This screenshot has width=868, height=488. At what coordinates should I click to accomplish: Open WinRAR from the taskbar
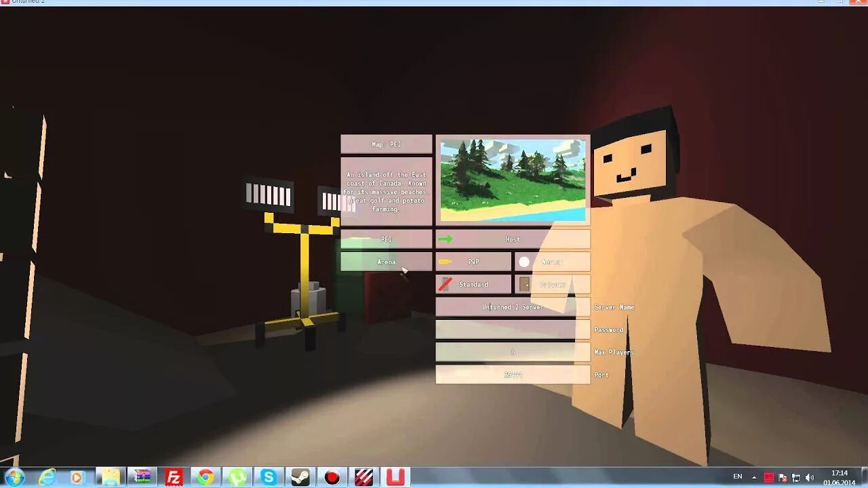tap(142, 477)
